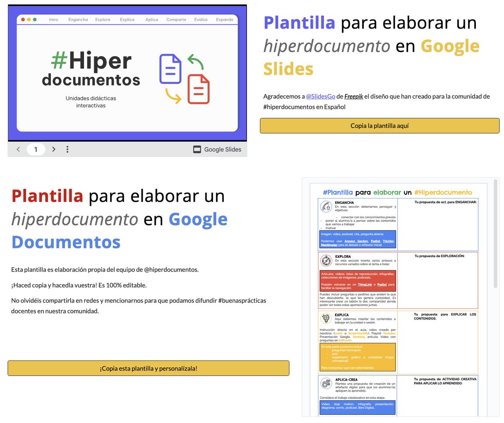The width and height of the screenshot is (504, 423).
Task: Click the APLICA-CREA gears icon in document
Action: pyautogui.click(x=326, y=383)
